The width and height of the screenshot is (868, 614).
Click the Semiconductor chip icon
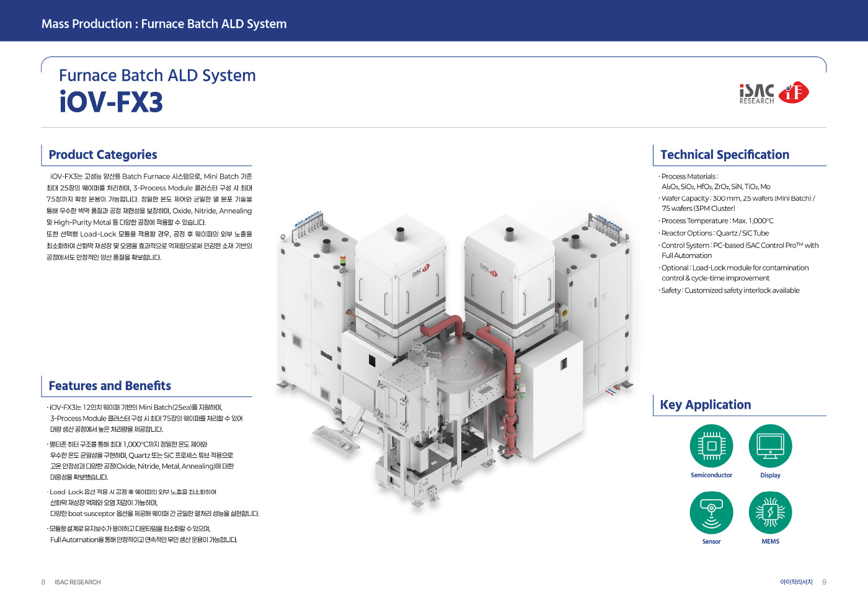click(x=711, y=446)
